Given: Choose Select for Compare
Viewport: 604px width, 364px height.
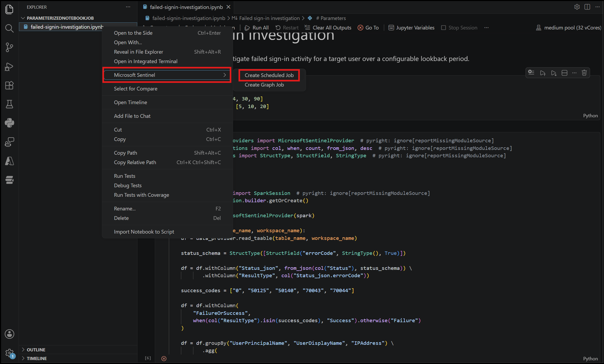Looking at the screenshot, I should (x=167, y=89).
